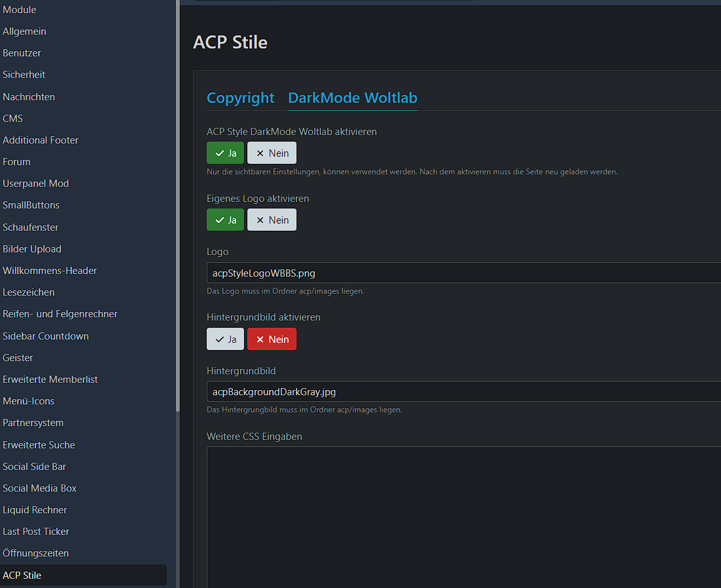Click the Logo filename input field
The height and width of the screenshot is (588, 721).
pos(459,273)
